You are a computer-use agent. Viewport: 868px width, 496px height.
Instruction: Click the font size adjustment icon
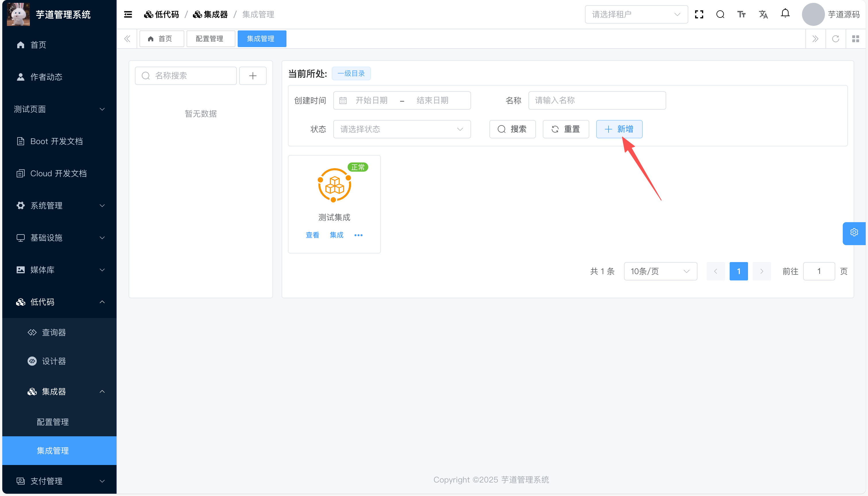pos(741,14)
